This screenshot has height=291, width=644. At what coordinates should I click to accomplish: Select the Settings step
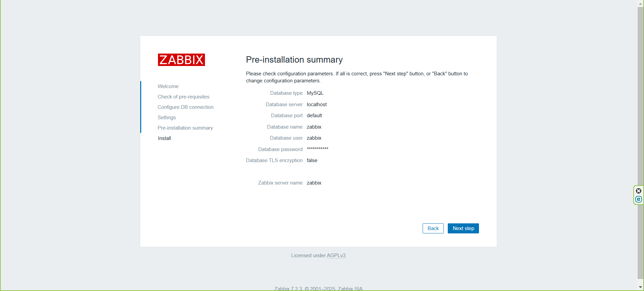click(x=167, y=118)
